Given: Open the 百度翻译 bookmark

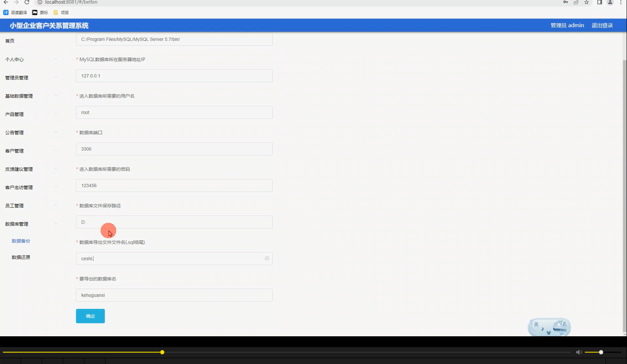Looking at the screenshot, I should coord(15,12).
